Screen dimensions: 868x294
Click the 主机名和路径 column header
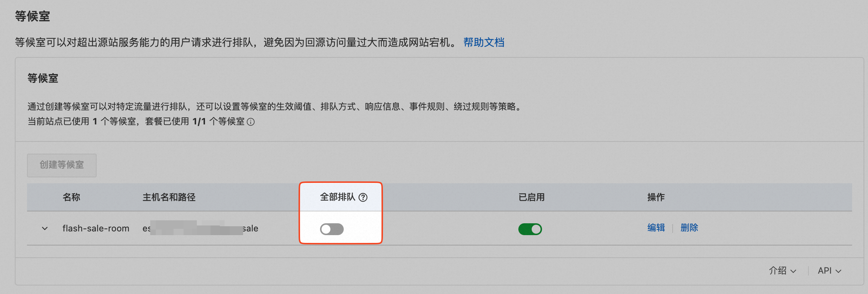point(169,197)
